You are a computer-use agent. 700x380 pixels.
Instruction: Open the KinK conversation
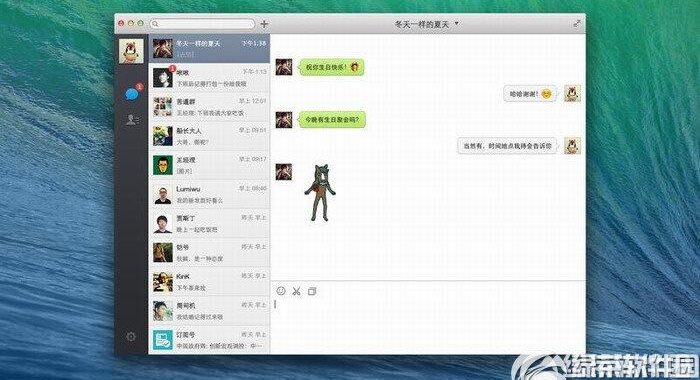point(209,281)
